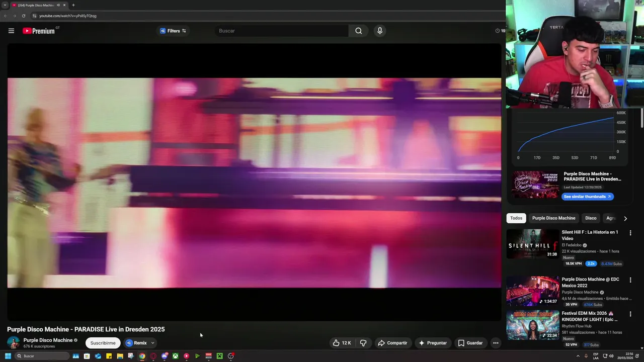The height and width of the screenshot is (362, 644).
Task: Start voice search with microphone icon
Action: (x=380, y=31)
